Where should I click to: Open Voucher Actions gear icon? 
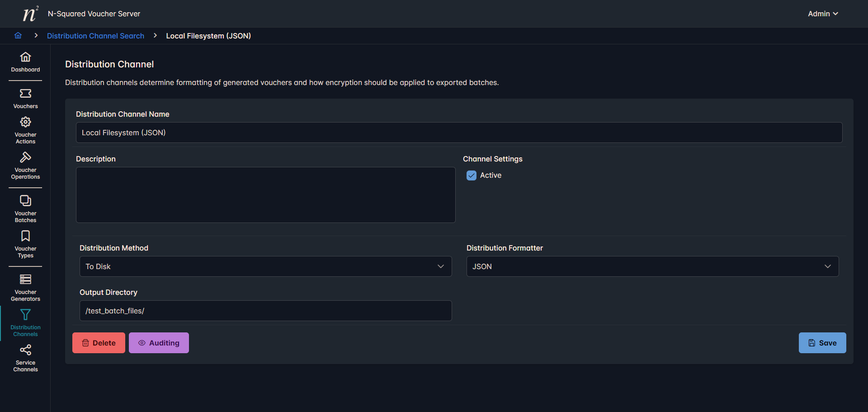tap(25, 122)
